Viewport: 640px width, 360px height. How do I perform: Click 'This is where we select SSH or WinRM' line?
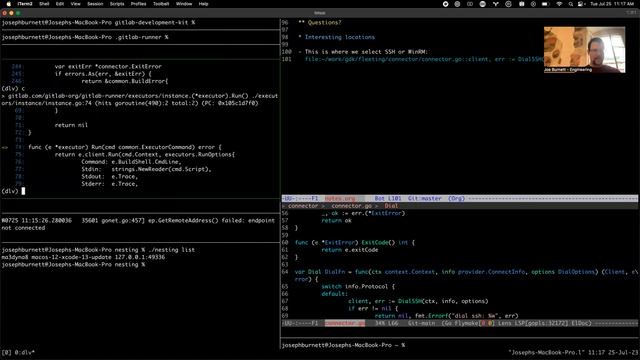[363, 52]
